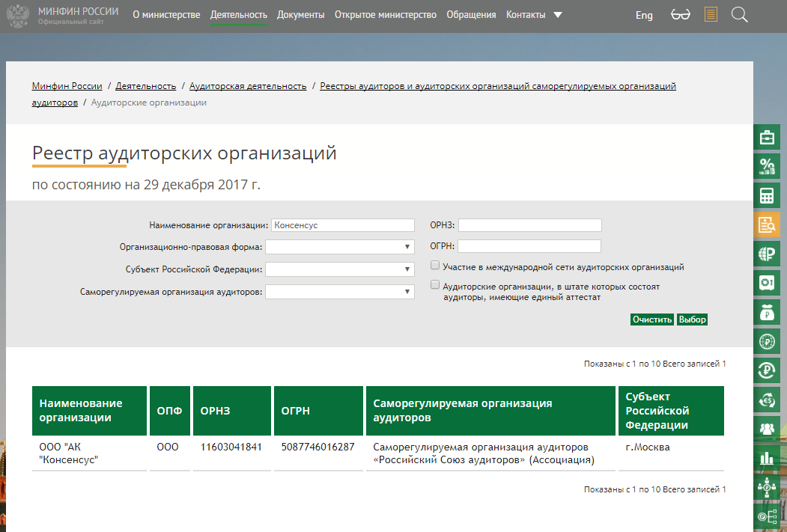The image size is (787, 532).
Task: Click the orange document list icon
Action: coord(711,14)
